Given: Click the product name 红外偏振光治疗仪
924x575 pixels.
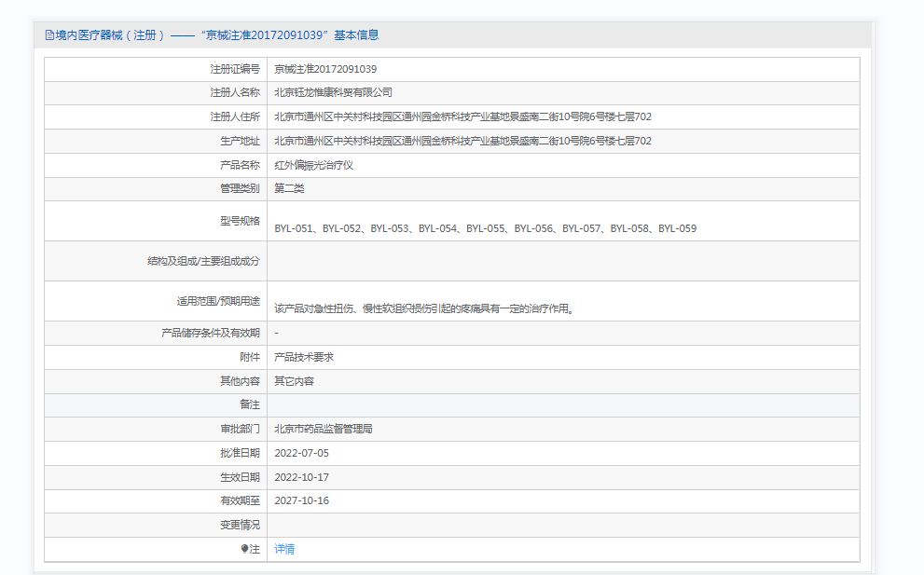Looking at the screenshot, I should click(313, 165).
